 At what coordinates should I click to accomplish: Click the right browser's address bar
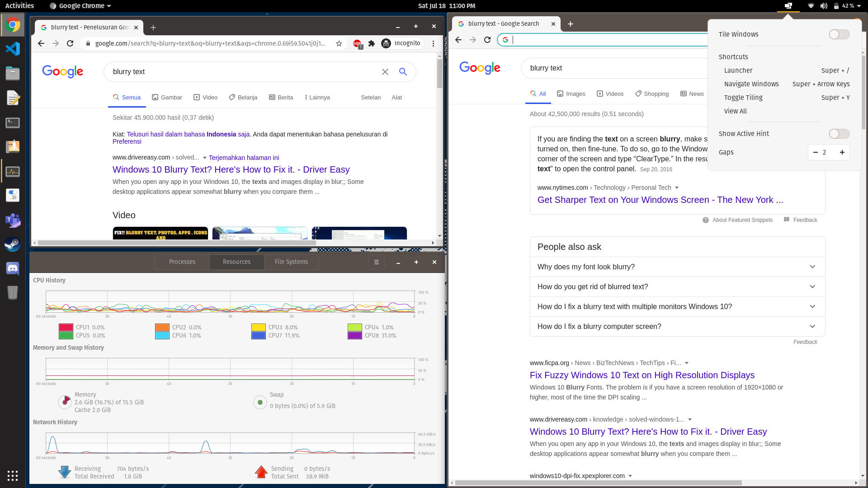click(606, 40)
